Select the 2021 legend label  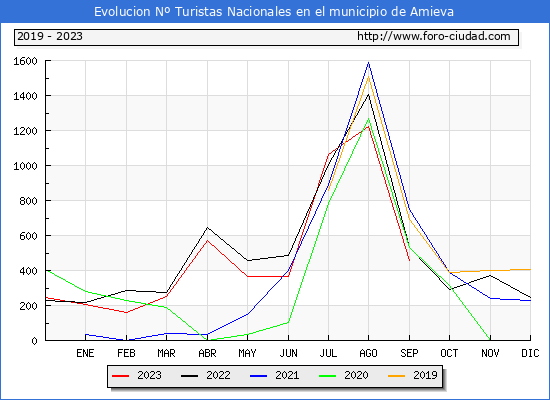(x=287, y=375)
